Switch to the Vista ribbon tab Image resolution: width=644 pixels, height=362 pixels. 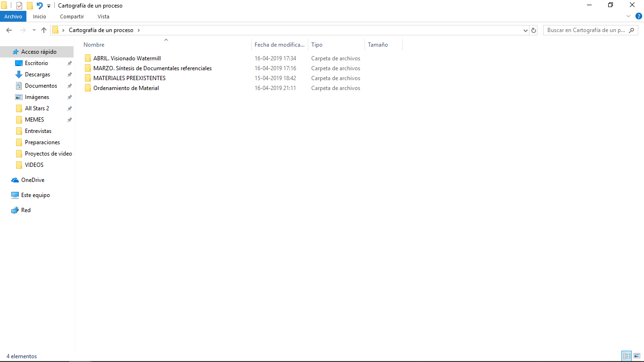pyautogui.click(x=103, y=16)
